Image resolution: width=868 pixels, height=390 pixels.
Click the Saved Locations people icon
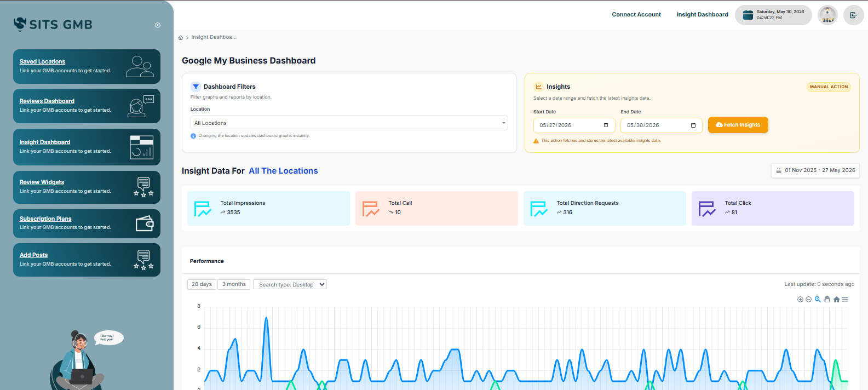coord(140,66)
